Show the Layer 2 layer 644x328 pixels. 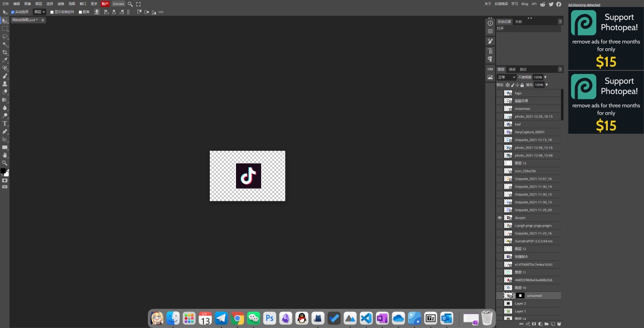click(500, 303)
